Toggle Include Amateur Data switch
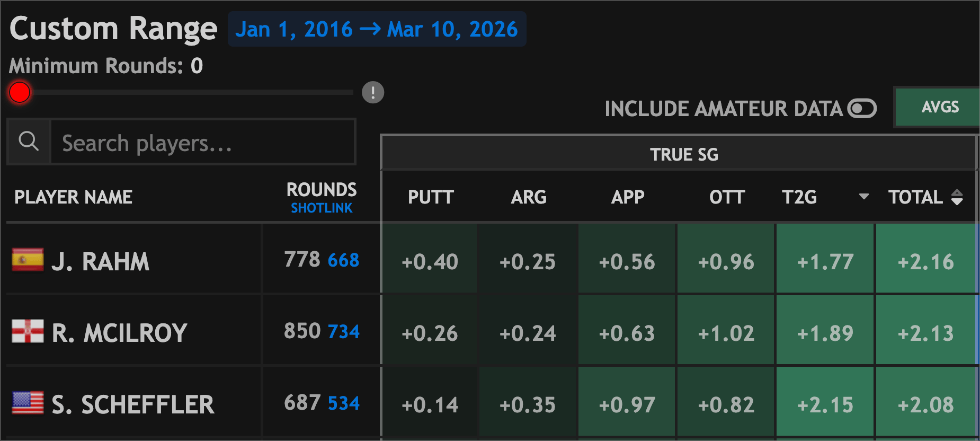The height and width of the screenshot is (441, 980). 862,109
